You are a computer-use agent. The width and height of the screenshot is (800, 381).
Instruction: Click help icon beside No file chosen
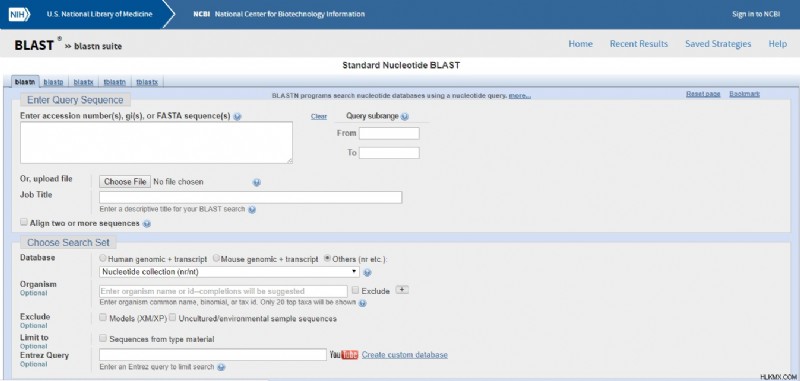(x=257, y=182)
